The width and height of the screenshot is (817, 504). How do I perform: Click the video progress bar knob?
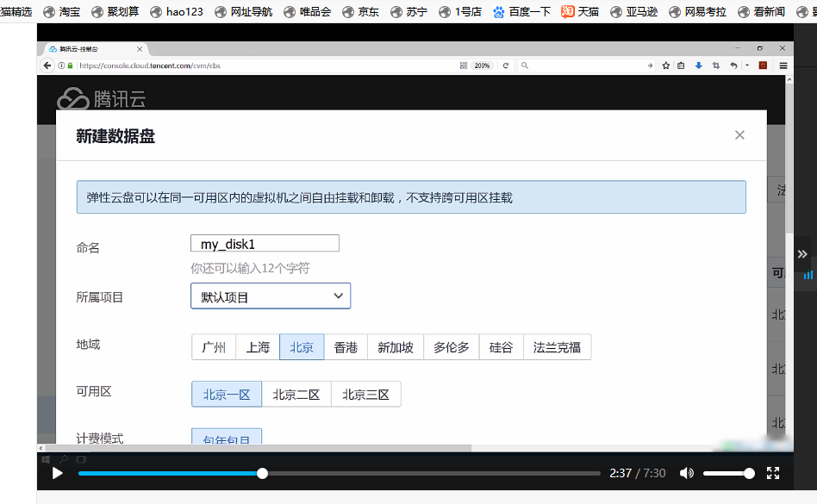coord(263,473)
